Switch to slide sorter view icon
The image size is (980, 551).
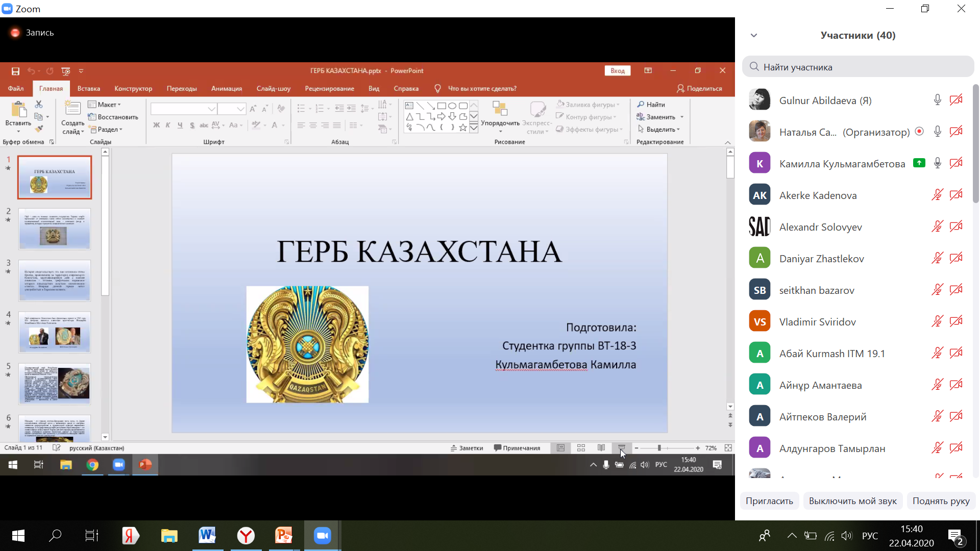click(x=581, y=448)
